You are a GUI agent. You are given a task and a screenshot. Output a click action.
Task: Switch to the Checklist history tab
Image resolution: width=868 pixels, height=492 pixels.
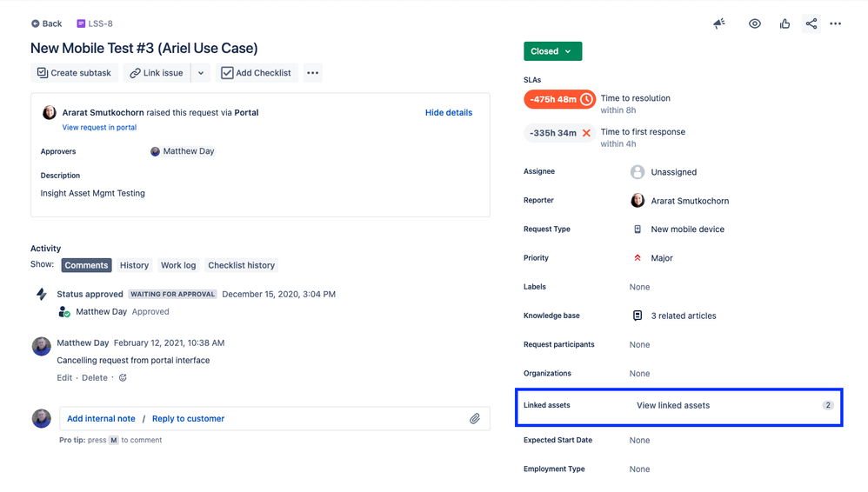click(x=242, y=265)
